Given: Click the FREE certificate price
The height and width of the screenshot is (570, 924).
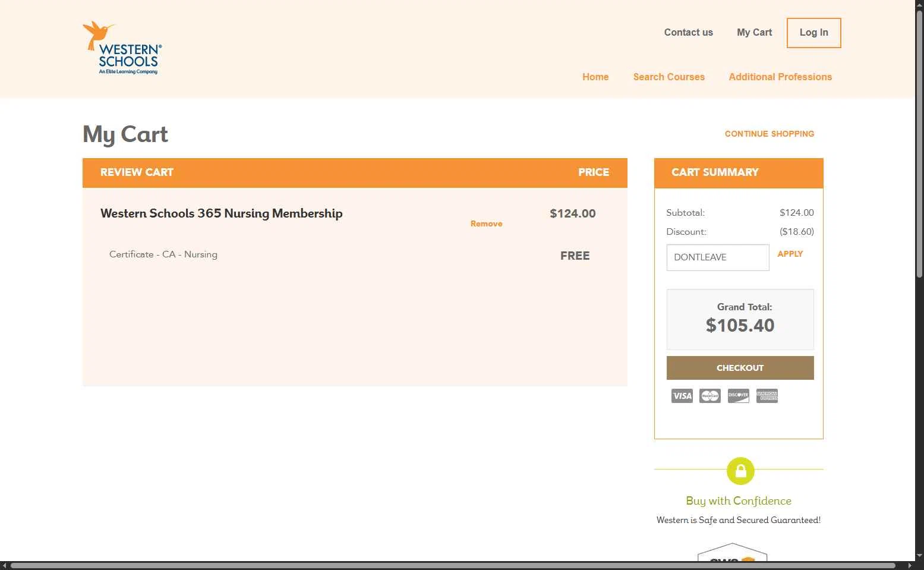Looking at the screenshot, I should click(575, 256).
